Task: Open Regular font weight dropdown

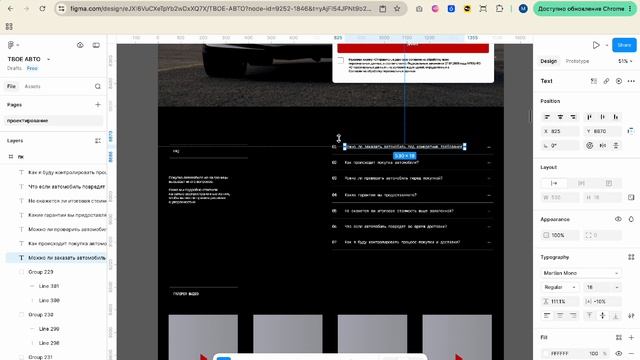Action: pyautogui.click(x=560, y=287)
